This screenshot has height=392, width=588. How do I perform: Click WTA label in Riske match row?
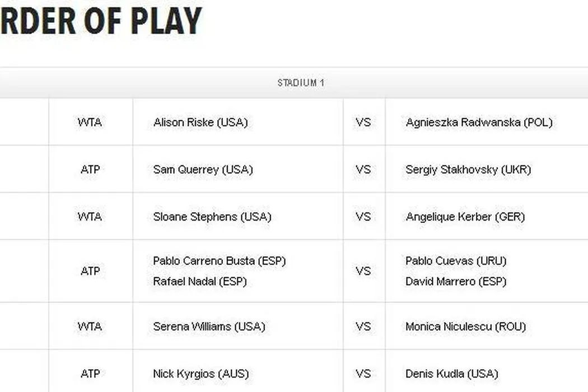[x=90, y=122]
